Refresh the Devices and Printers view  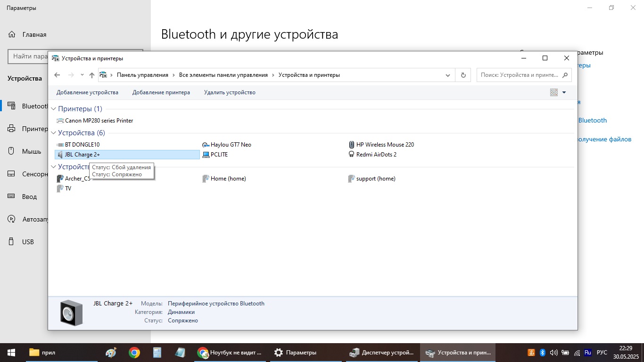pyautogui.click(x=463, y=75)
